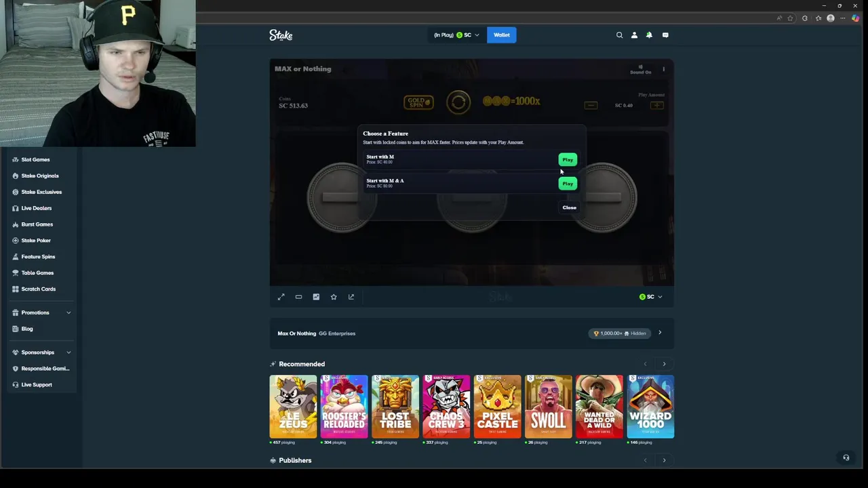Open the Copilot sidebar icon

(x=856, y=18)
